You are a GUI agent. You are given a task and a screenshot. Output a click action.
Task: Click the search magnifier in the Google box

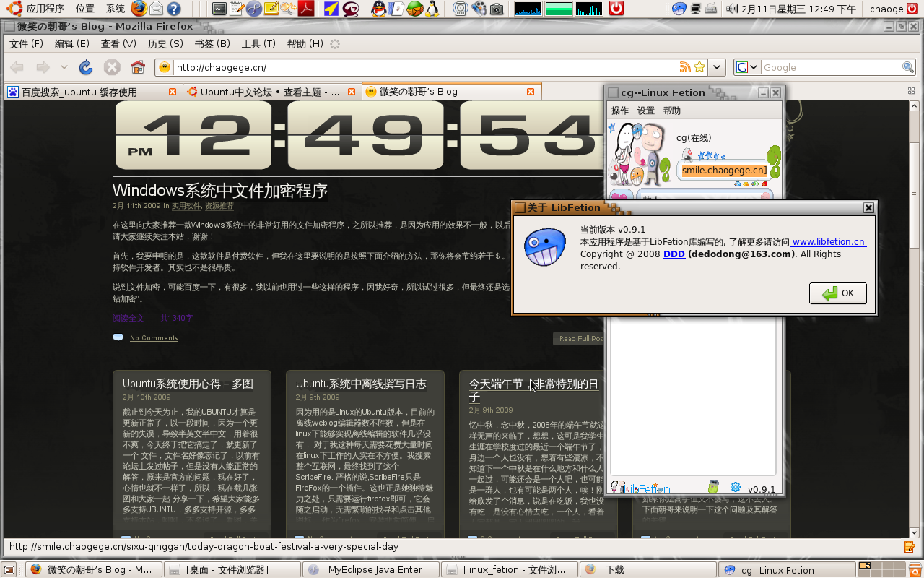[x=908, y=67]
